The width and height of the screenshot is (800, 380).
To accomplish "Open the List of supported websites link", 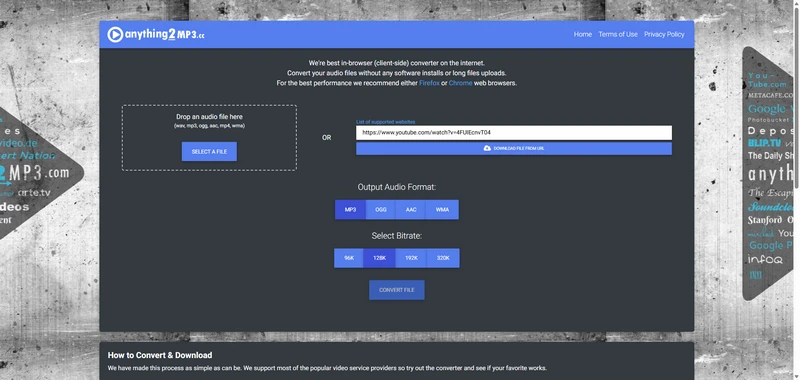I will pyautogui.click(x=385, y=122).
